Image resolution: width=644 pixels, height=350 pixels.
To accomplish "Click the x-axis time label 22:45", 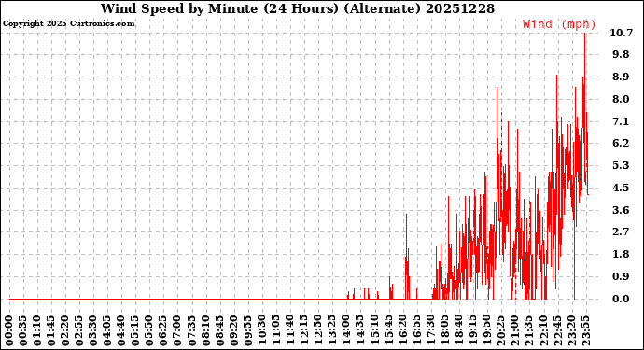I will coord(558,331).
